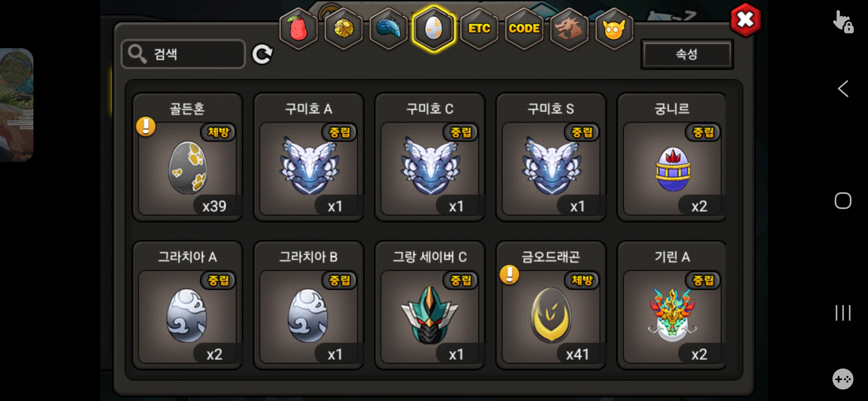Screen dimensions: 868x401
Task: Open the brown dragon head category tab
Action: [x=569, y=29]
